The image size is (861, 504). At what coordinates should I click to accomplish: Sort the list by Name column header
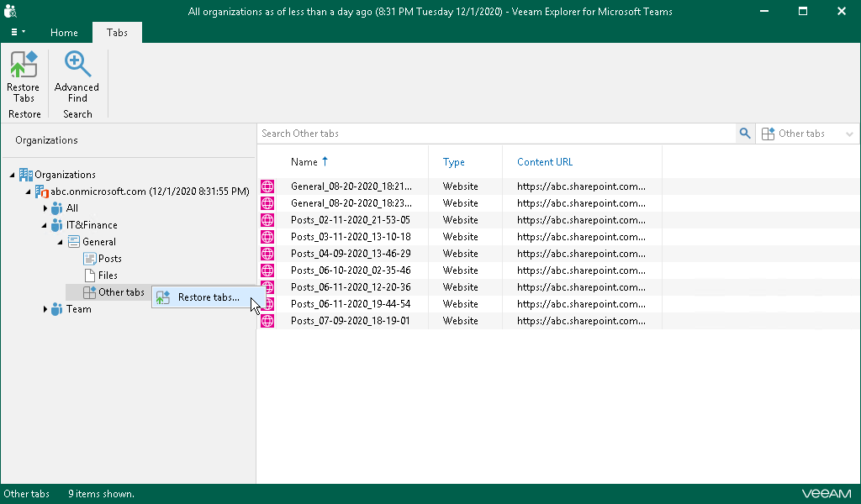[x=304, y=162]
